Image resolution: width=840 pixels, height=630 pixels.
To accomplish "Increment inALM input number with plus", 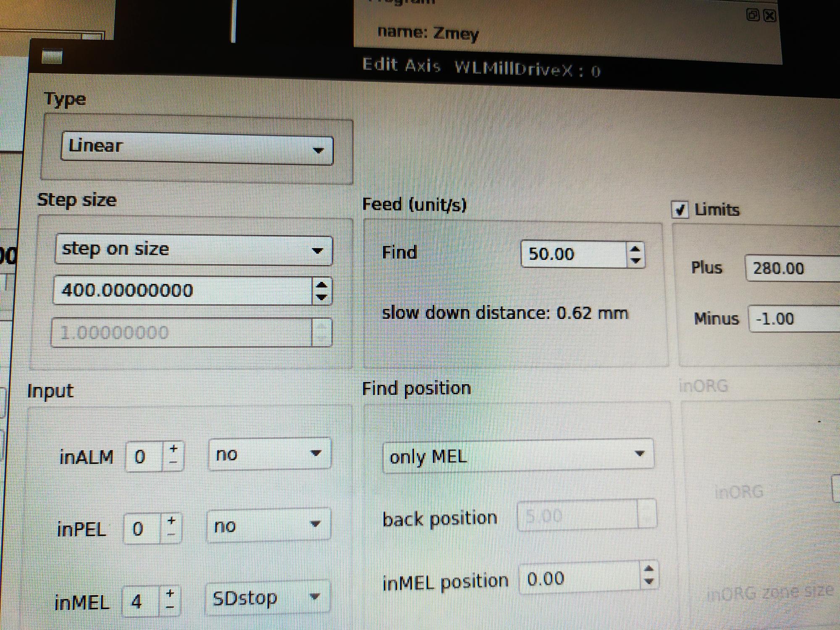I will [x=173, y=449].
